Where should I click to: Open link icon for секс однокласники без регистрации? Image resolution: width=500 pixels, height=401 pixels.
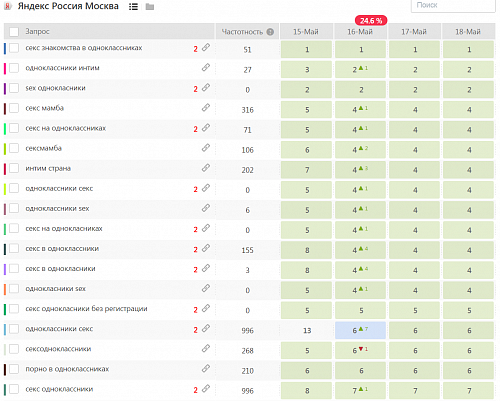click(x=206, y=308)
